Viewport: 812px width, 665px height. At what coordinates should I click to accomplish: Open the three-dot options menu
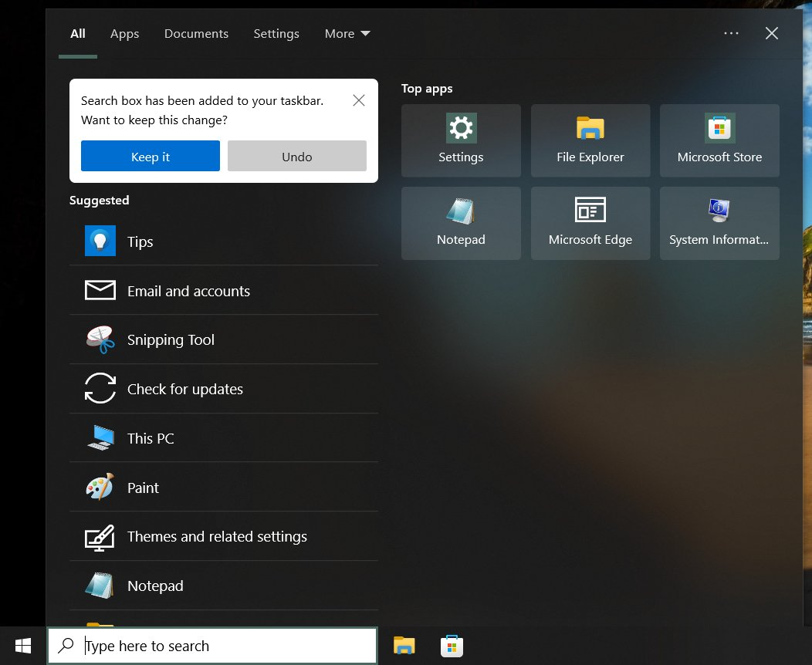click(x=731, y=33)
